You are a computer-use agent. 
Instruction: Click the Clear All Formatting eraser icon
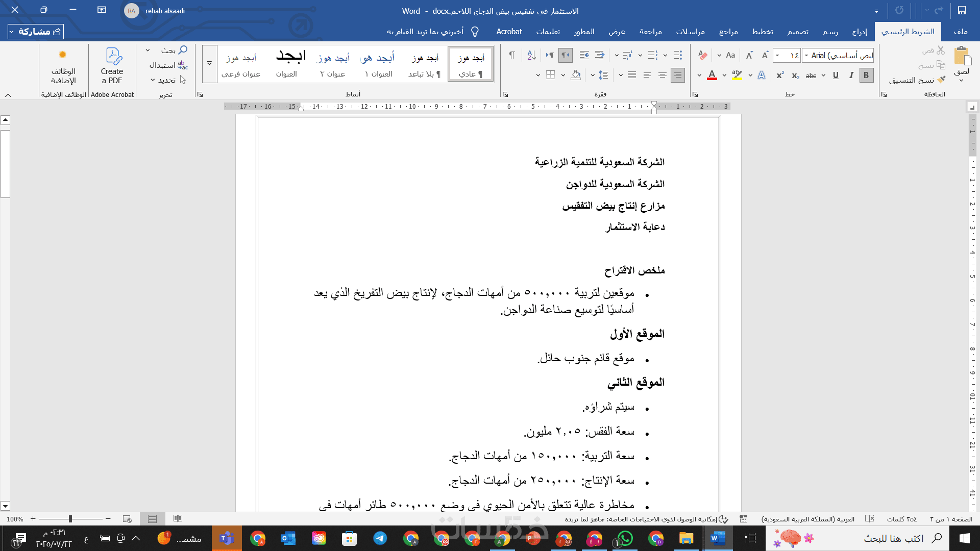click(703, 55)
